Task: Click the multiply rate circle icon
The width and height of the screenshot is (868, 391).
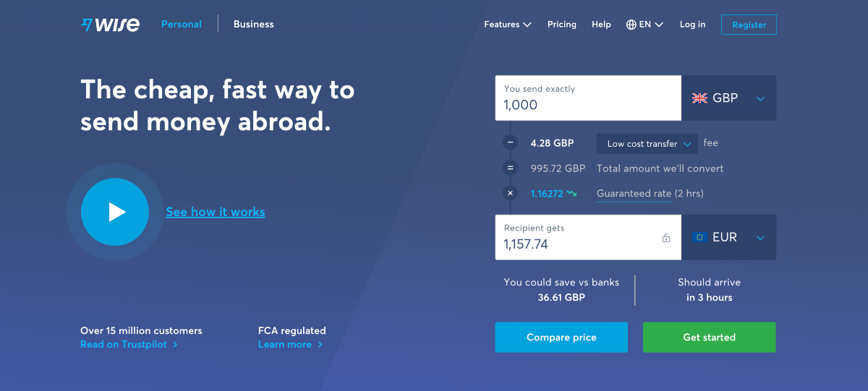Action: [511, 193]
